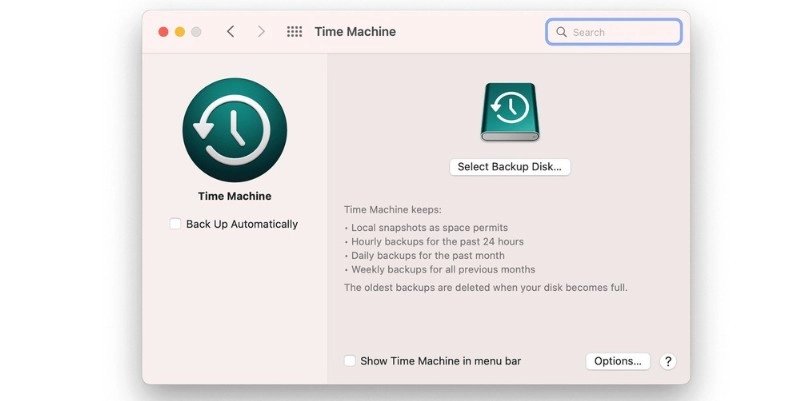Click the "Hourly backups for the past 24 hours" line
Screen dimensions: 800x401
coord(436,242)
